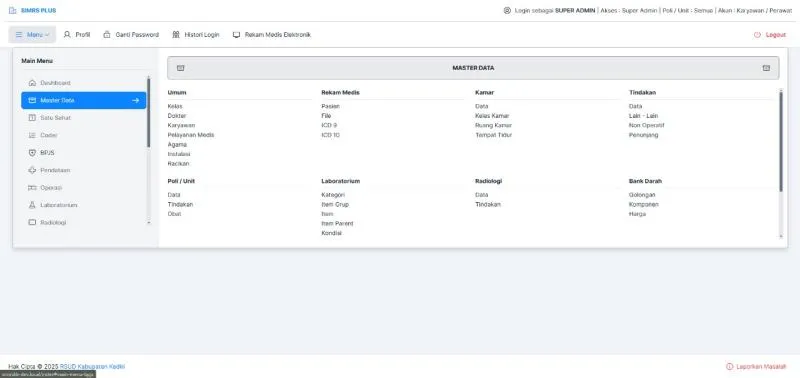
Task: Open Kelas Kamar
Action: [492, 116]
